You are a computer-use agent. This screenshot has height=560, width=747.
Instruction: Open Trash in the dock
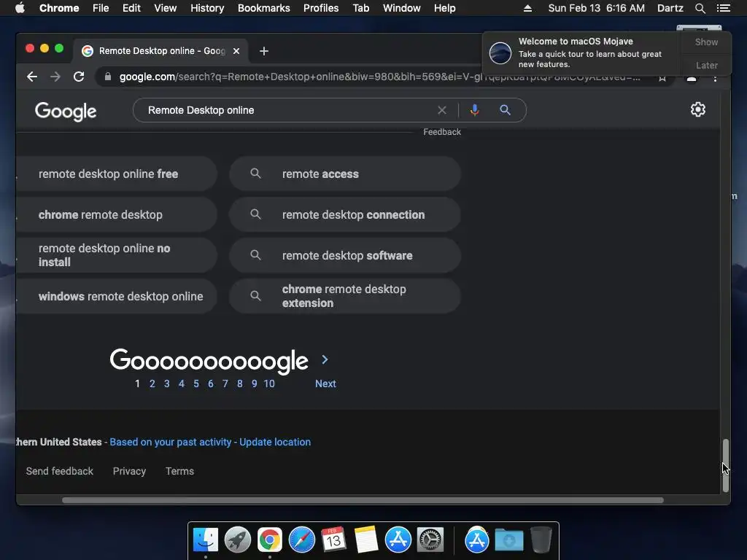coord(541,540)
